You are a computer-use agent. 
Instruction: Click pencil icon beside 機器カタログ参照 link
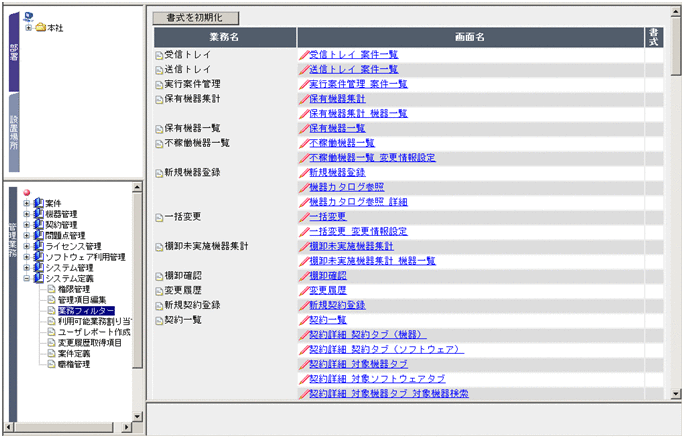[304, 187]
